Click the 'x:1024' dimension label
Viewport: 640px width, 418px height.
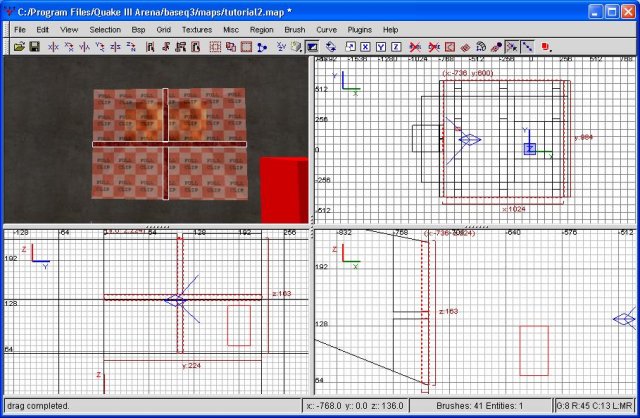[514, 209]
